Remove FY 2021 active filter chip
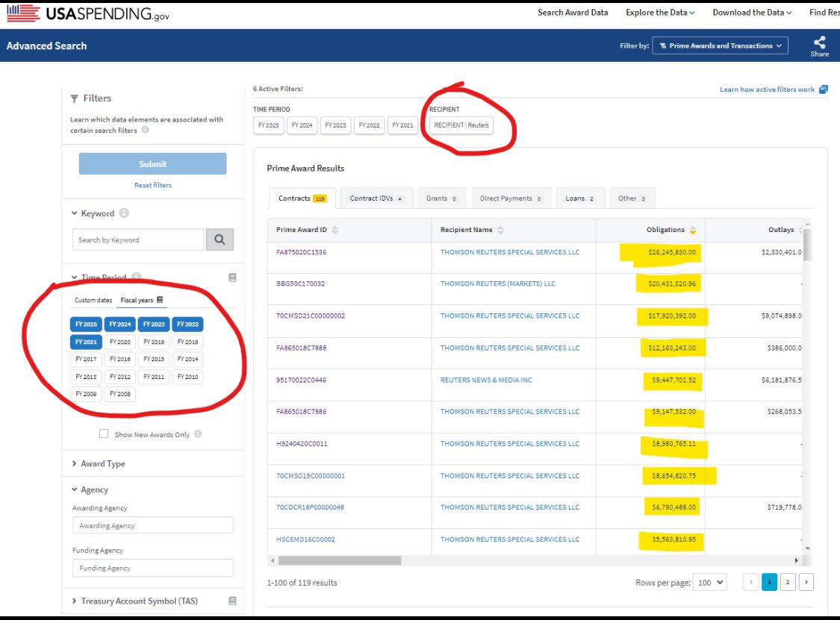 pos(402,125)
